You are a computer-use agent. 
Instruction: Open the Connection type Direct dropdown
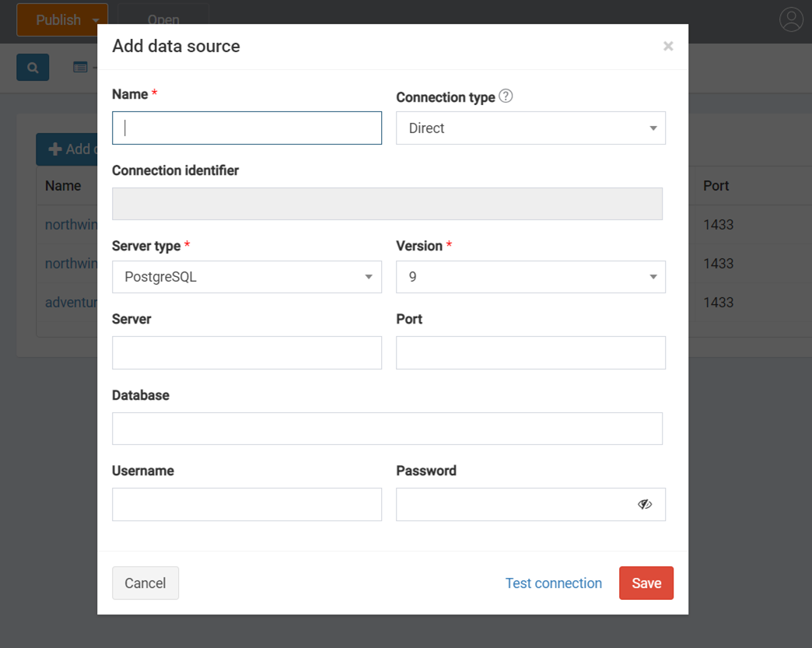click(x=530, y=128)
